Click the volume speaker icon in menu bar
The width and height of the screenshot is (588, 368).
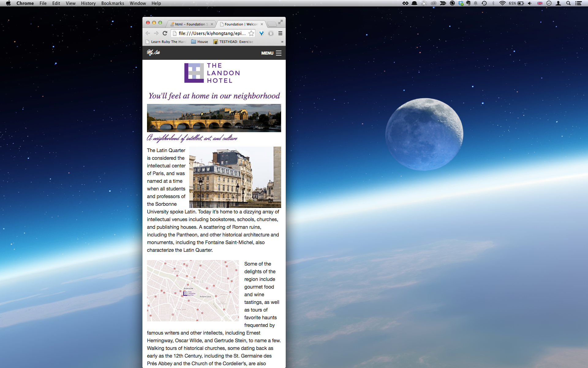pos(530,3)
